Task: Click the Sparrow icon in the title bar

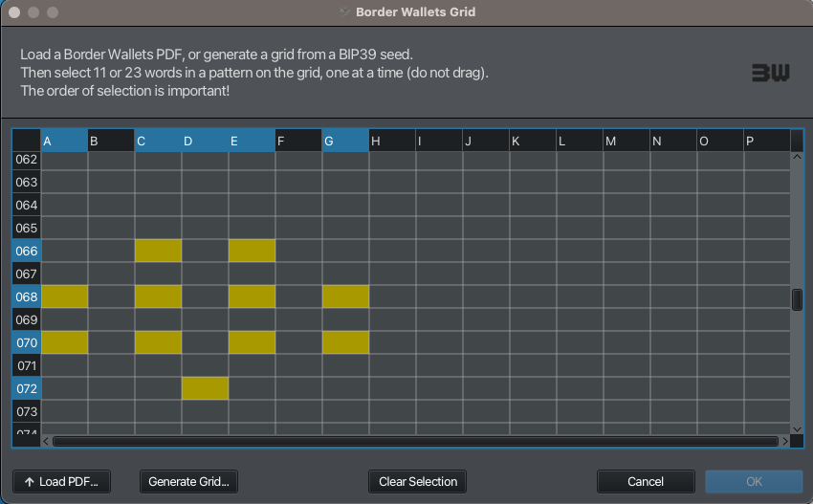Action: click(344, 11)
